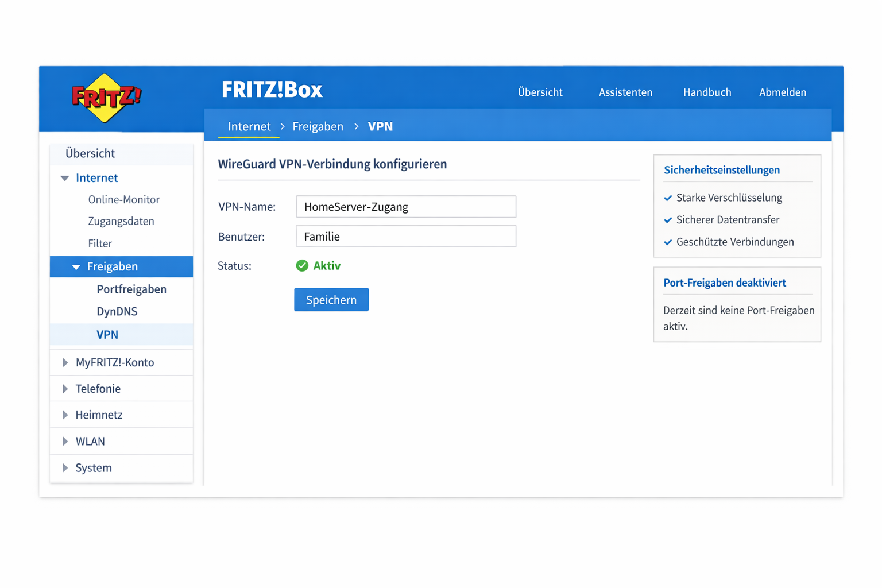Switch to the Übersicht page
The image size is (882, 588).
coord(540,92)
